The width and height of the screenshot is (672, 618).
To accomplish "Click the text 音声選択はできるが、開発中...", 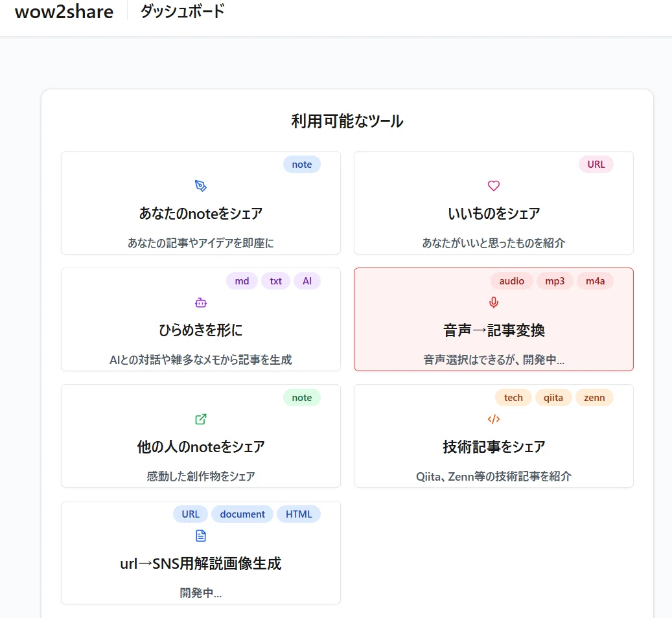I will tap(494, 360).
